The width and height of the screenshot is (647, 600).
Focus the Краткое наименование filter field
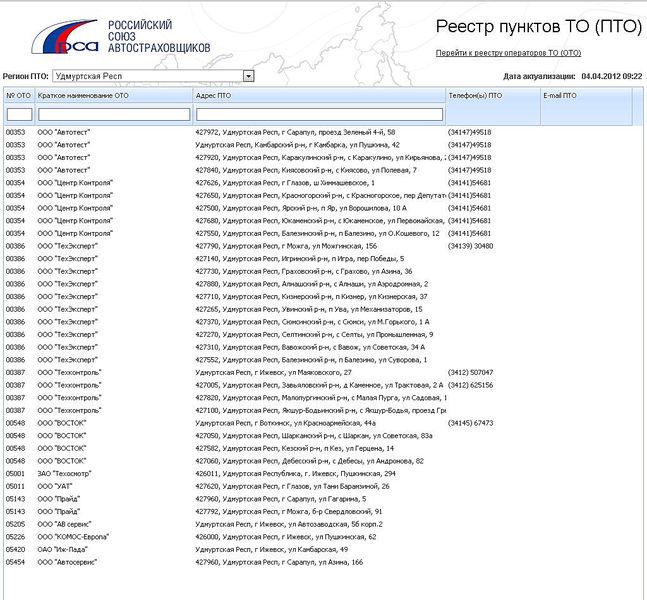tap(114, 114)
